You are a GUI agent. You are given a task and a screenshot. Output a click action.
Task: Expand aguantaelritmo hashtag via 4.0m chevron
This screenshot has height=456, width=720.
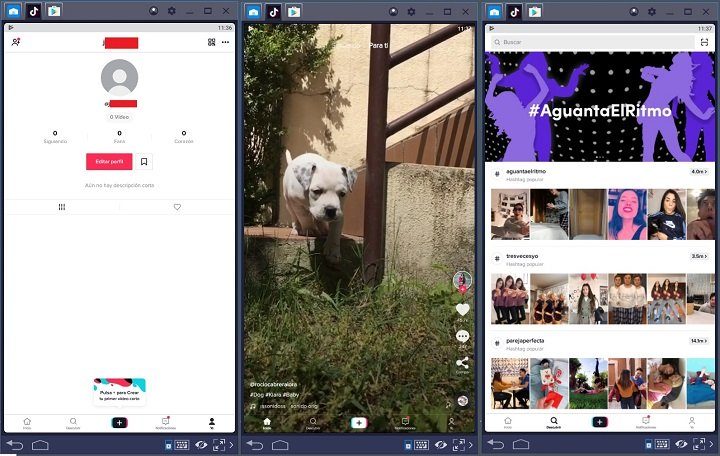point(699,172)
